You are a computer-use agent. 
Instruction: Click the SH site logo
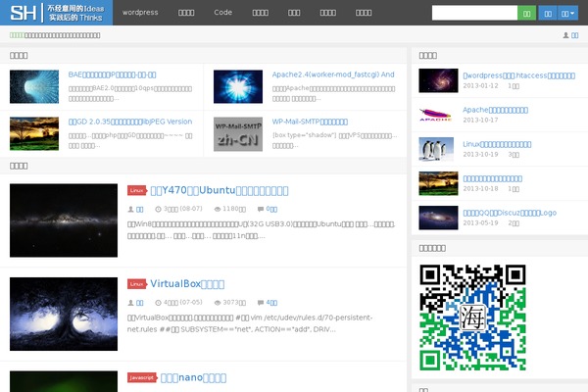tap(56, 13)
